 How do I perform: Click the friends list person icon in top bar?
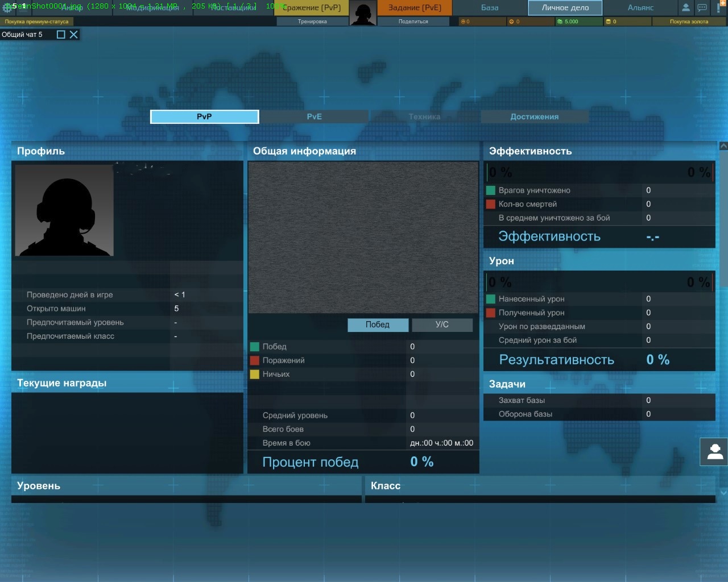686,8
